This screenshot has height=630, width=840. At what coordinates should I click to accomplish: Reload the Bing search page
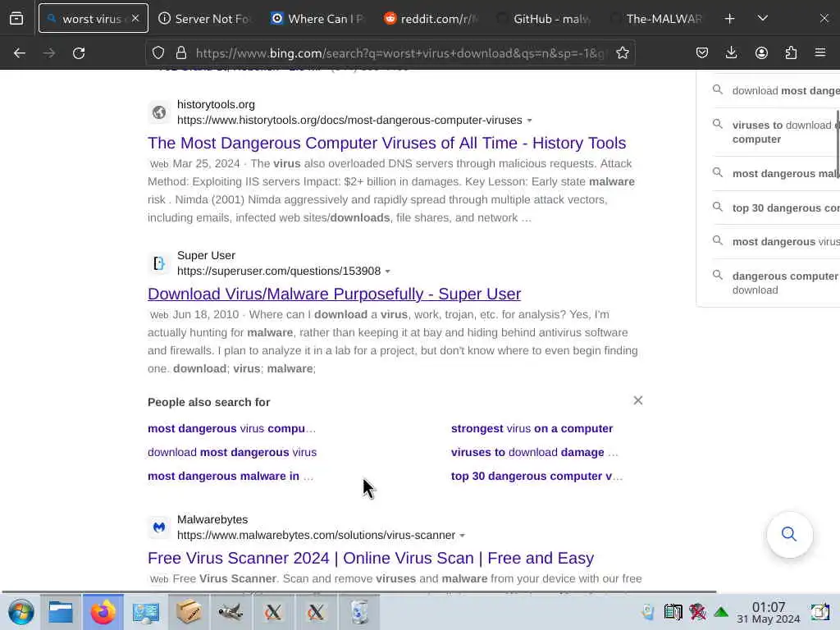tap(79, 53)
